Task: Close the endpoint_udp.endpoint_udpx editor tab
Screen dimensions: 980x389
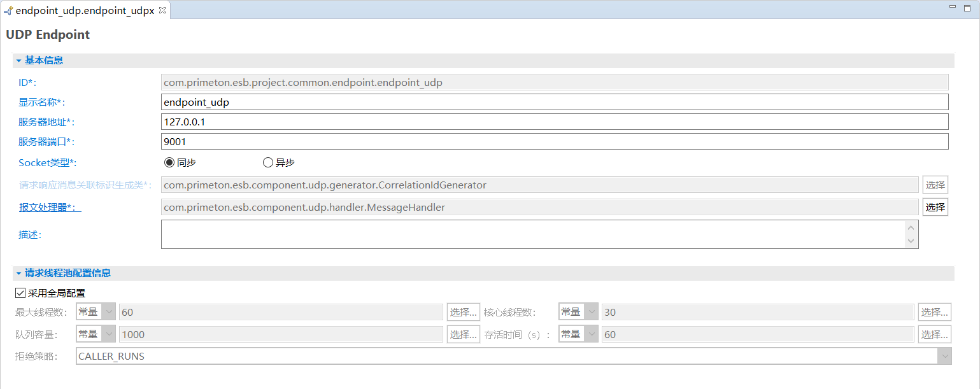Action: [162, 10]
